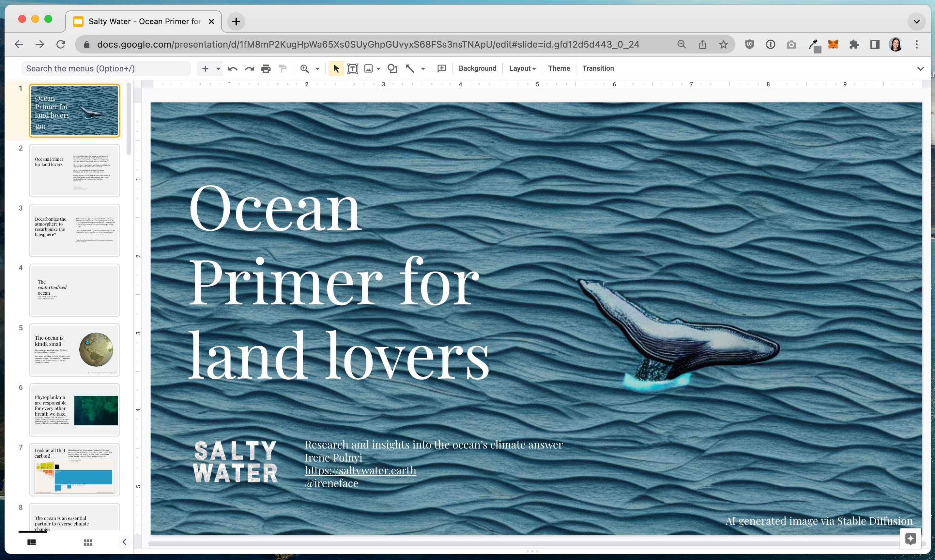This screenshot has width=935, height=560.
Task: Click the Background button
Action: [477, 68]
